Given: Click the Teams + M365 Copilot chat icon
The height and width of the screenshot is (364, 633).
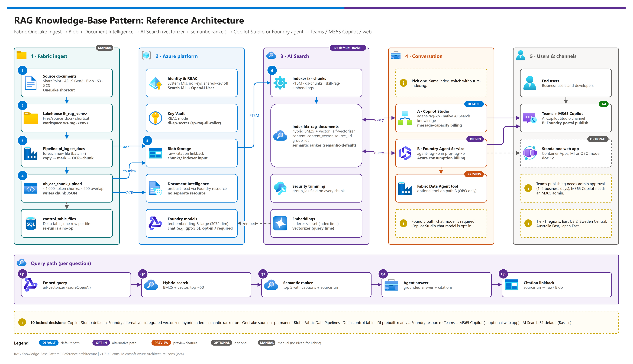Looking at the screenshot, I should click(530, 118).
